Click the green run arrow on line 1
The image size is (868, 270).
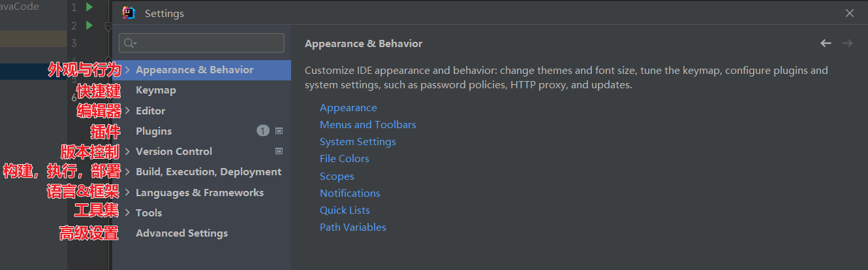click(x=89, y=7)
